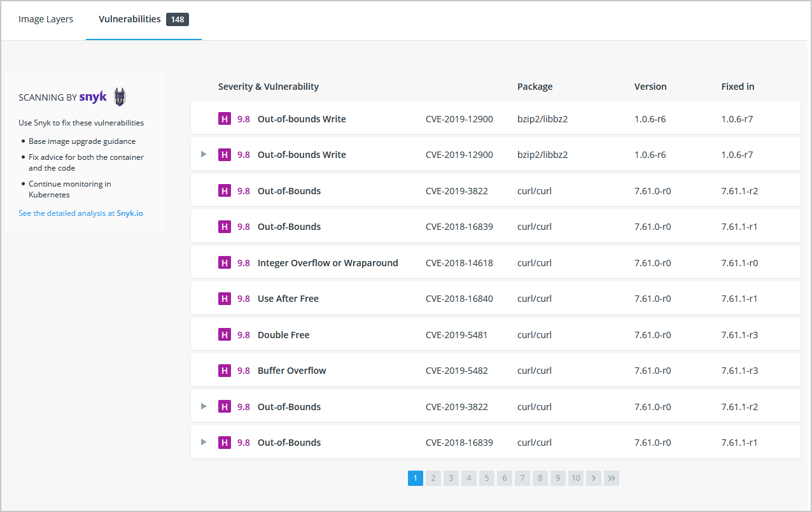Select the H severity badge for CVE-2019-3822 Out-of-Bounds
812x512 pixels.
pyautogui.click(x=225, y=190)
